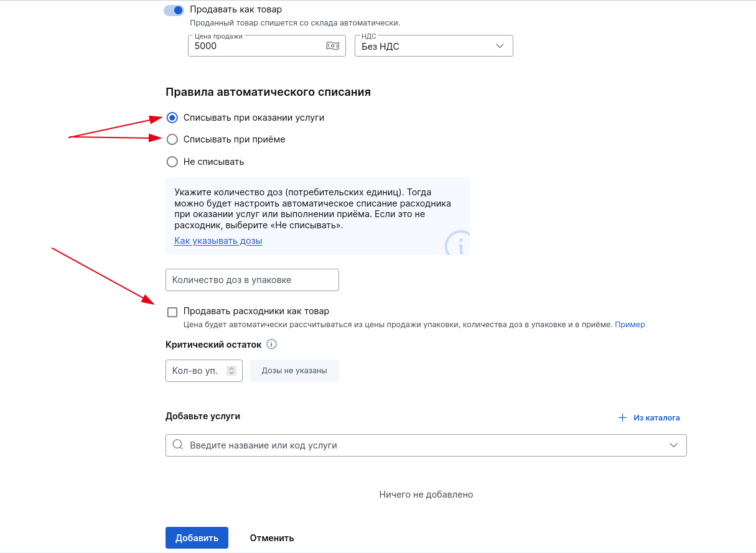Click the Отменить button

pos(272,538)
